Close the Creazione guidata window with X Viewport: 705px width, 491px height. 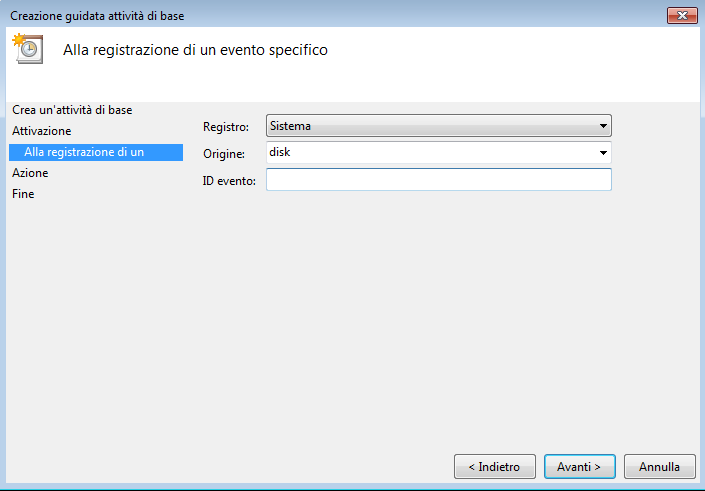pyautogui.click(x=682, y=16)
